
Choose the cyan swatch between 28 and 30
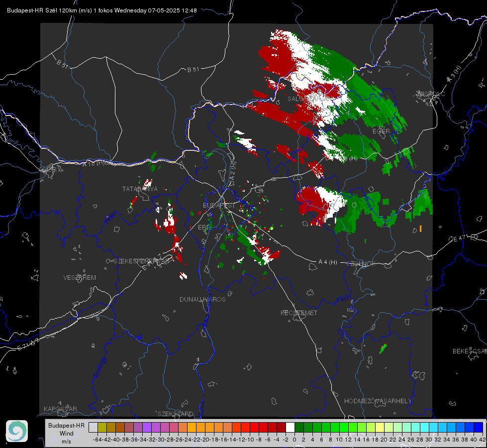[x=425, y=428]
